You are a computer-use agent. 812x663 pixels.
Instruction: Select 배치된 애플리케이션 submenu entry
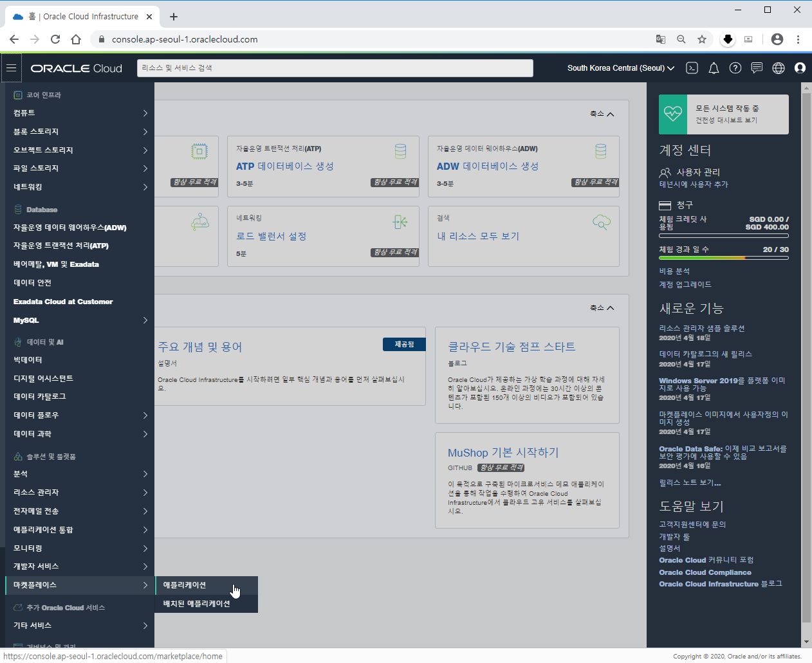[206, 604]
